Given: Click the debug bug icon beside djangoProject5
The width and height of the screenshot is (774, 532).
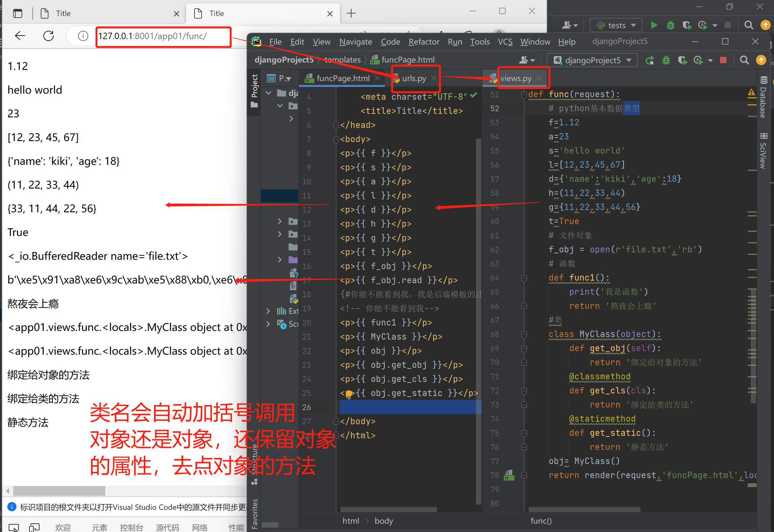Looking at the screenshot, I should pyautogui.click(x=666, y=60).
